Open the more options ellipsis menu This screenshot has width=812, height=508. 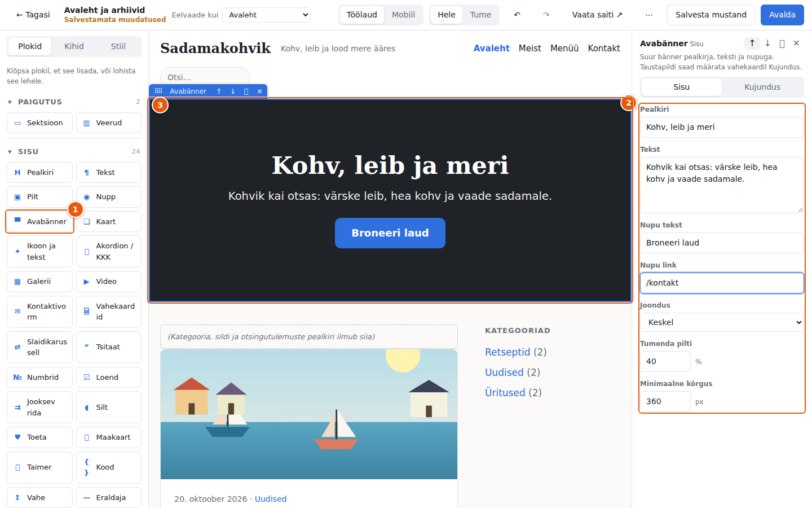(x=649, y=15)
